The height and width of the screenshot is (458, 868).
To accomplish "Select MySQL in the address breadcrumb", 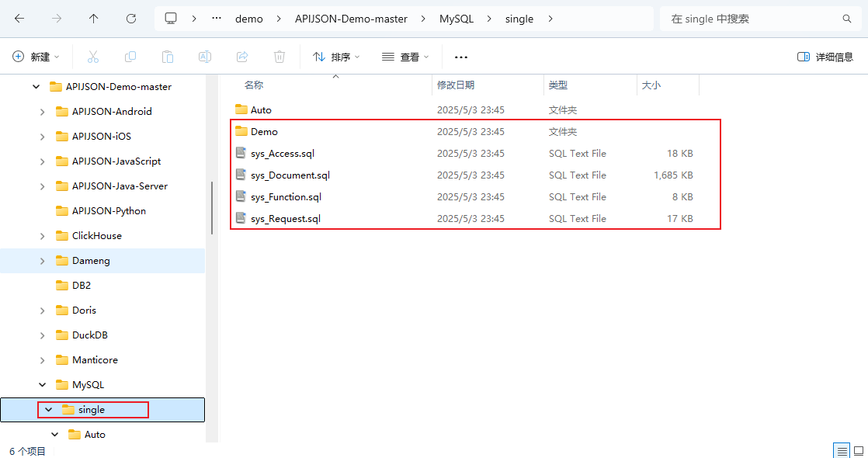I will 457,19.
